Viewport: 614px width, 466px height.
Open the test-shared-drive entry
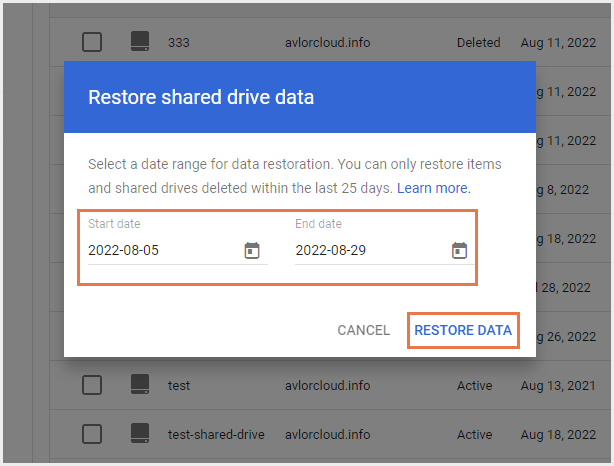pos(211,434)
